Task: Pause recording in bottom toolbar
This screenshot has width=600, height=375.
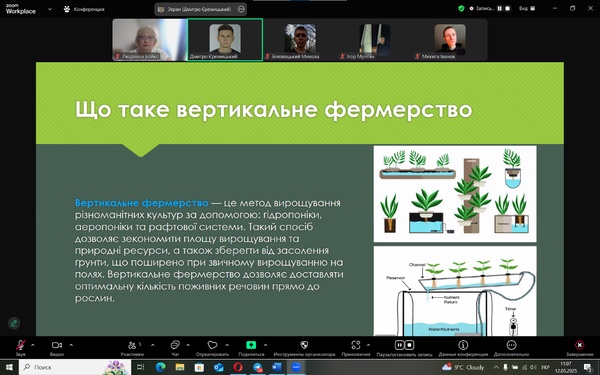Action: 399,345
